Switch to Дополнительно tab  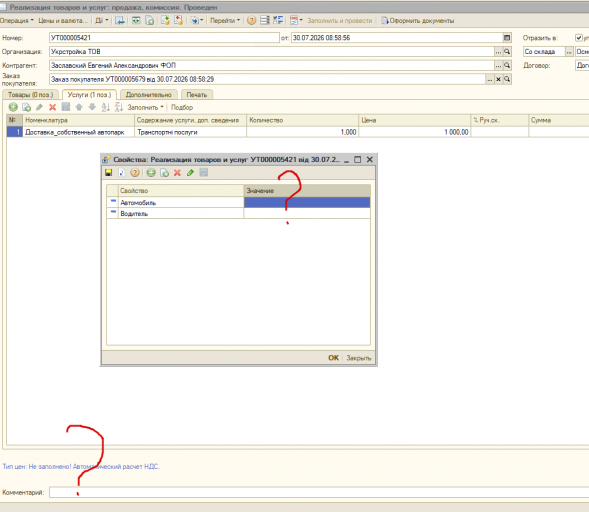coord(149,95)
